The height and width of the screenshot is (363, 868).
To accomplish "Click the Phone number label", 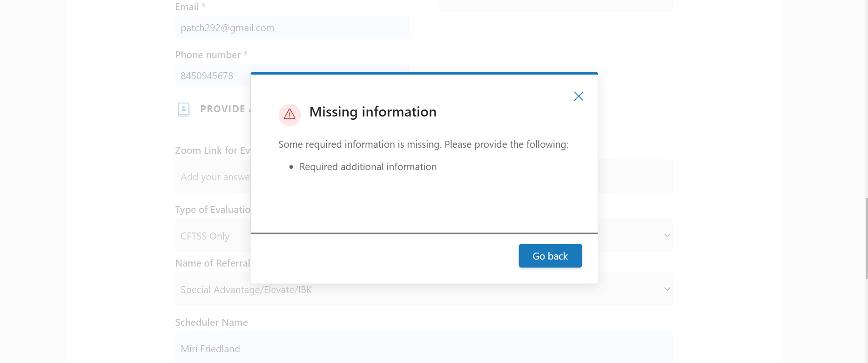I will tap(208, 55).
